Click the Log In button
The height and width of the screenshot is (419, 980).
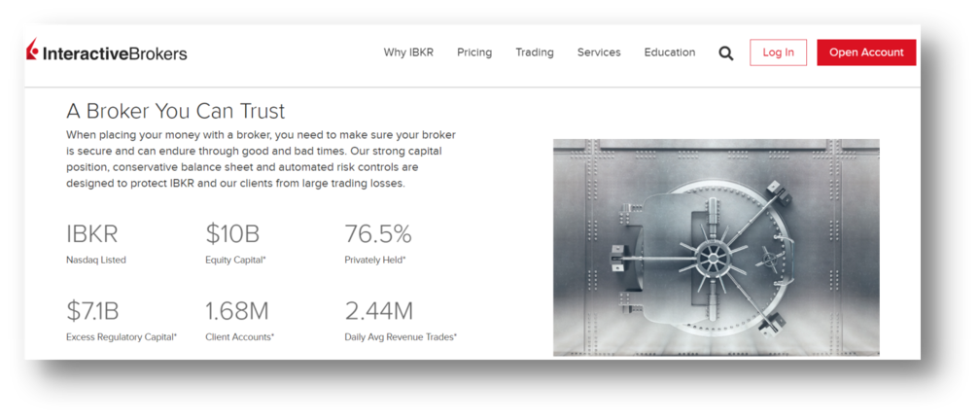778,52
